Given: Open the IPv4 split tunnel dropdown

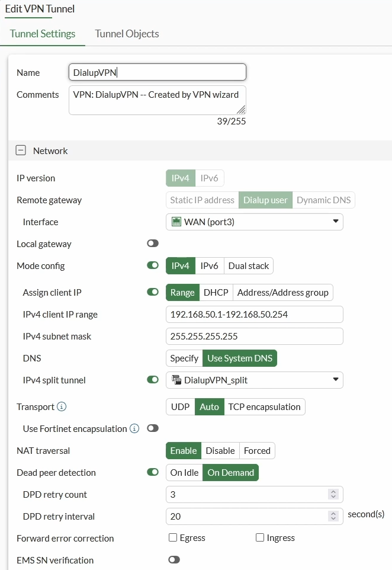Looking at the screenshot, I should click(254, 380).
